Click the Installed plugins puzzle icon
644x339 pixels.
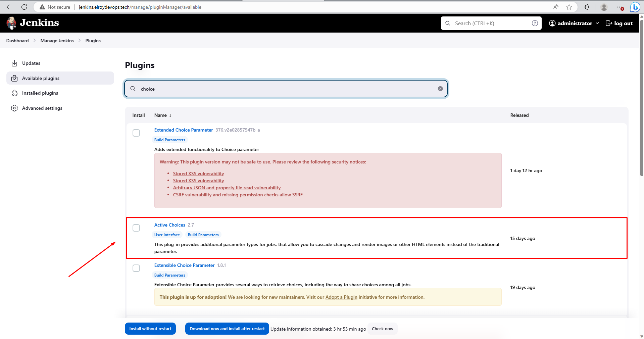tap(14, 93)
